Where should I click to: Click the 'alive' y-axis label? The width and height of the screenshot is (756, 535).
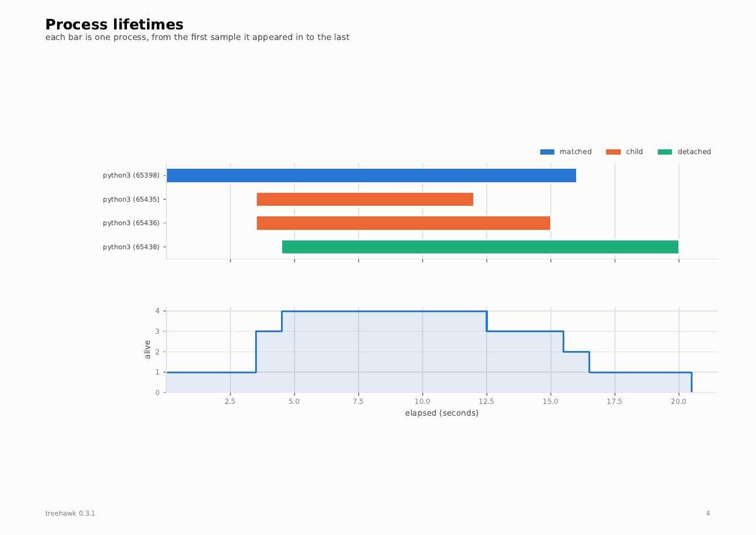point(148,349)
